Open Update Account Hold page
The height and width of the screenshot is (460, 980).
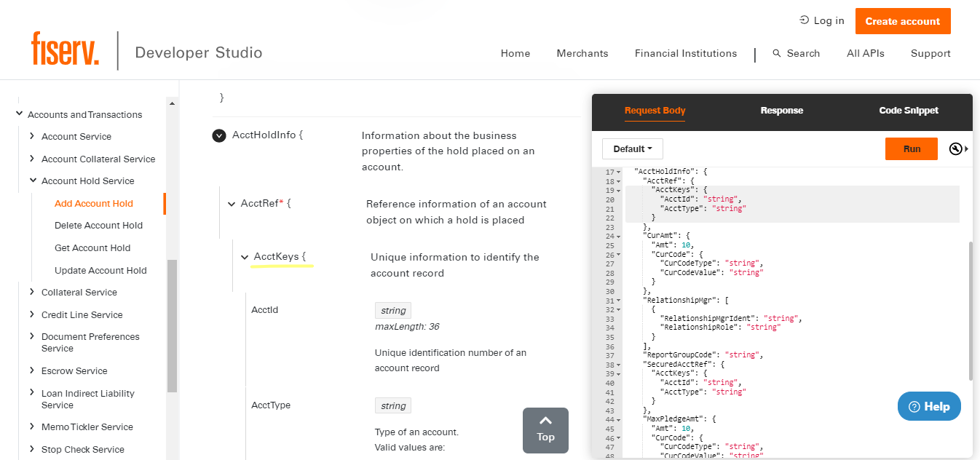[x=100, y=271]
